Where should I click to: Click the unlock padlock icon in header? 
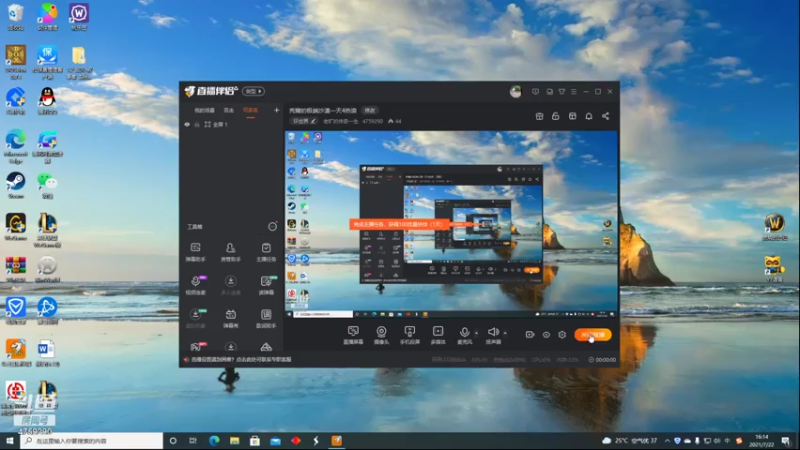click(x=556, y=116)
